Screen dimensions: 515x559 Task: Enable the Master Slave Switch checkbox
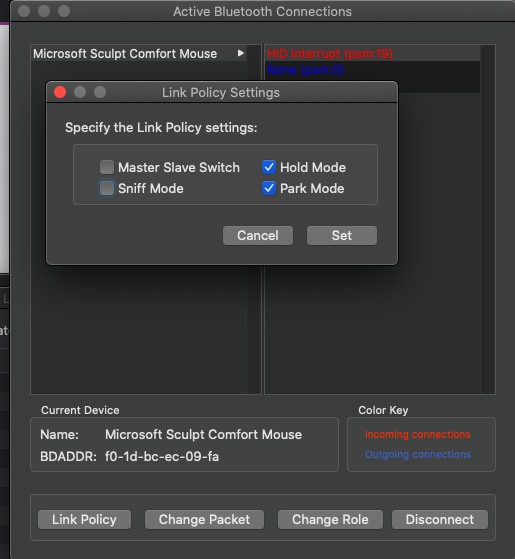click(x=107, y=167)
